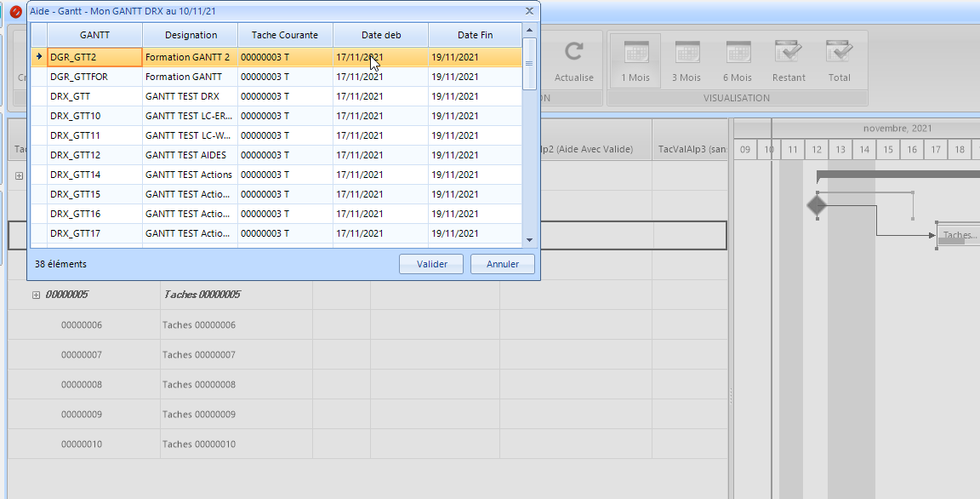The height and width of the screenshot is (499, 980).
Task: Switch to the 3 Mois view
Action: (687, 53)
